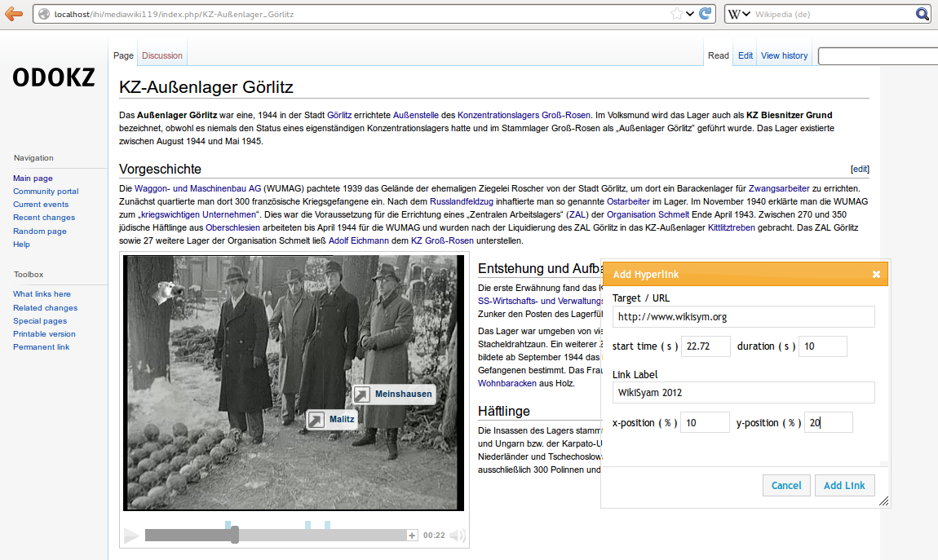The height and width of the screenshot is (560, 938).
Task: Open Recent changes link
Action: coord(44,218)
